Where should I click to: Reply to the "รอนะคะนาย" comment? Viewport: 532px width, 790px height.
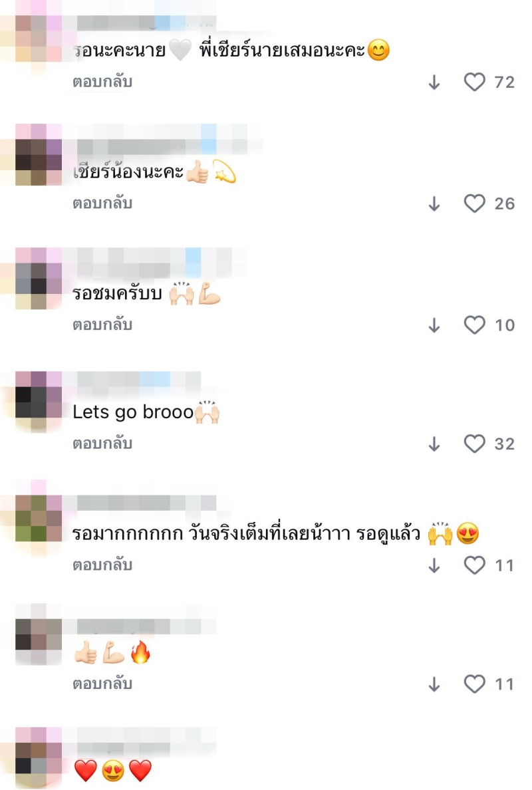coord(102,81)
